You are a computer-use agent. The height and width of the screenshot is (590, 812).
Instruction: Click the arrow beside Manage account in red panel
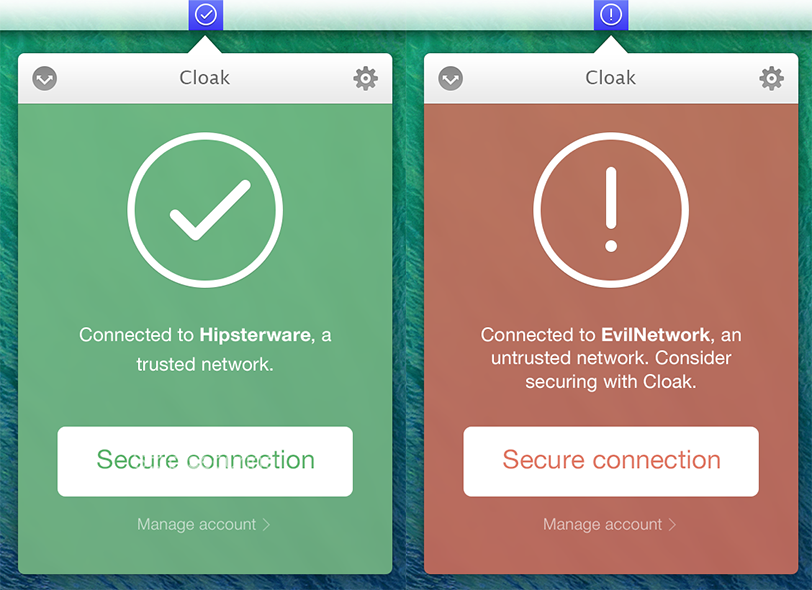[x=672, y=524]
